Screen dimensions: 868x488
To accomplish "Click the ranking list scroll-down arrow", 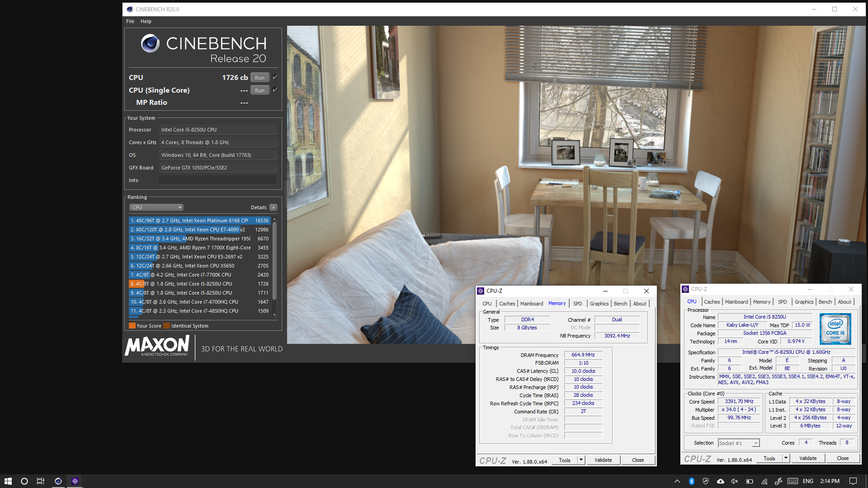I will click(274, 315).
